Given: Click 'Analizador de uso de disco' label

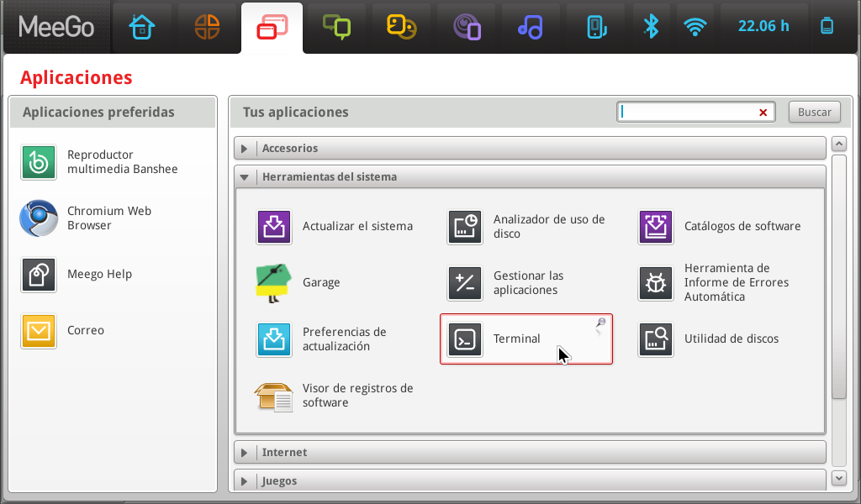Looking at the screenshot, I should click(x=549, y=227).
